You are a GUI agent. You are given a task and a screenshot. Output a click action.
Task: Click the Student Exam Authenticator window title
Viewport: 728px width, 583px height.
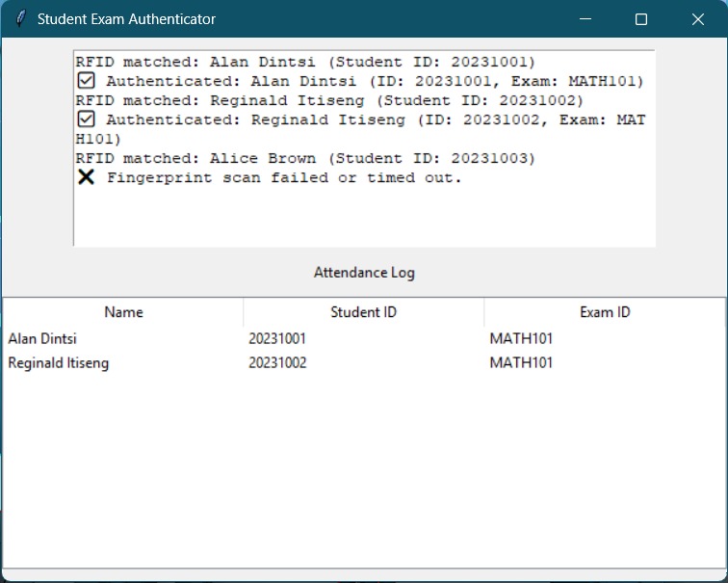coord(126,19)
